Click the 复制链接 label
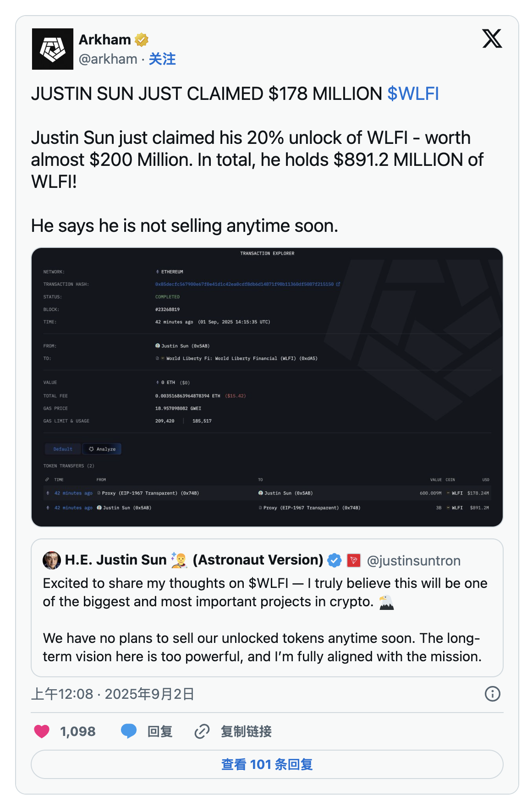This screenshot has height=812, width=527. pyautogui.click(x=246, y=731)
